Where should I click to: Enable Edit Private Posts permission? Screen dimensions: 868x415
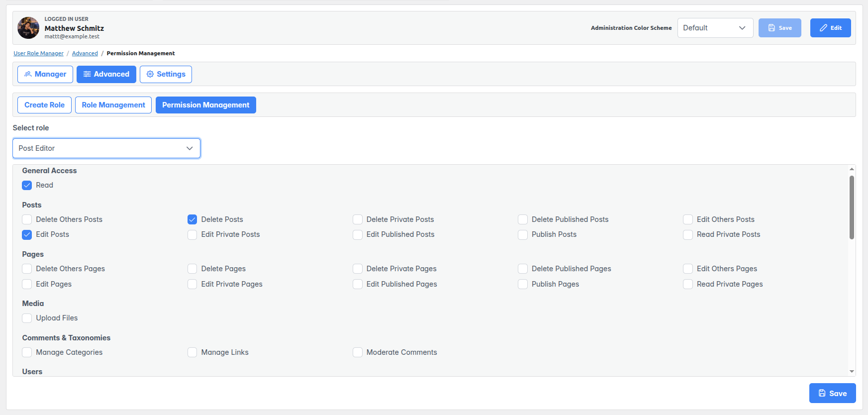pos(192,234)
